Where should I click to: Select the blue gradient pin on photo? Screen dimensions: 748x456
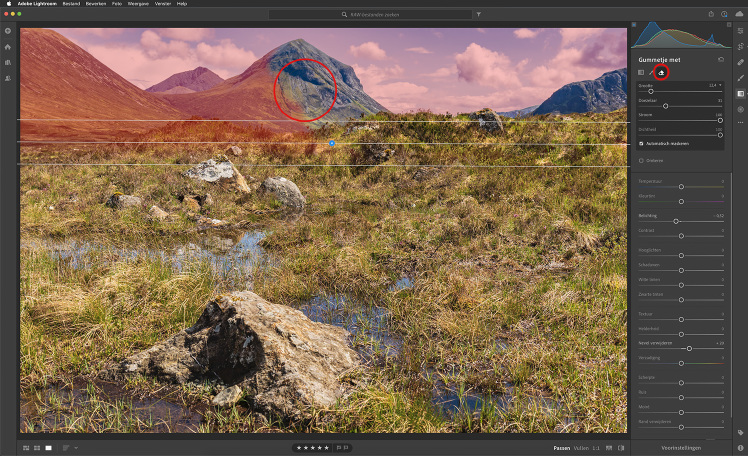point(332,143)
